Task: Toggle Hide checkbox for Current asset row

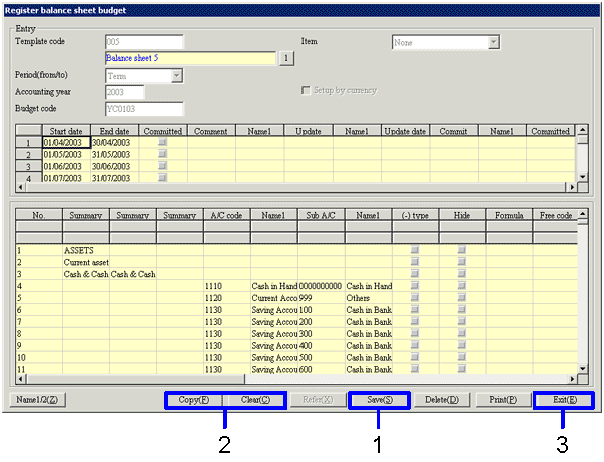Action: 462,262
